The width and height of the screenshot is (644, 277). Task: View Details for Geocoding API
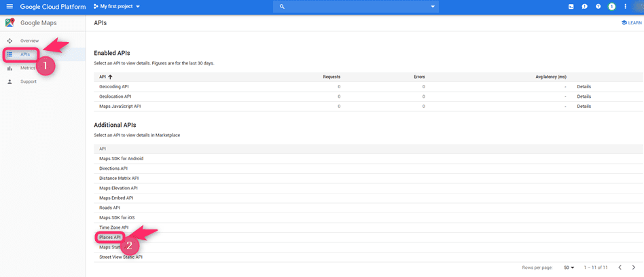coord(584,87)
